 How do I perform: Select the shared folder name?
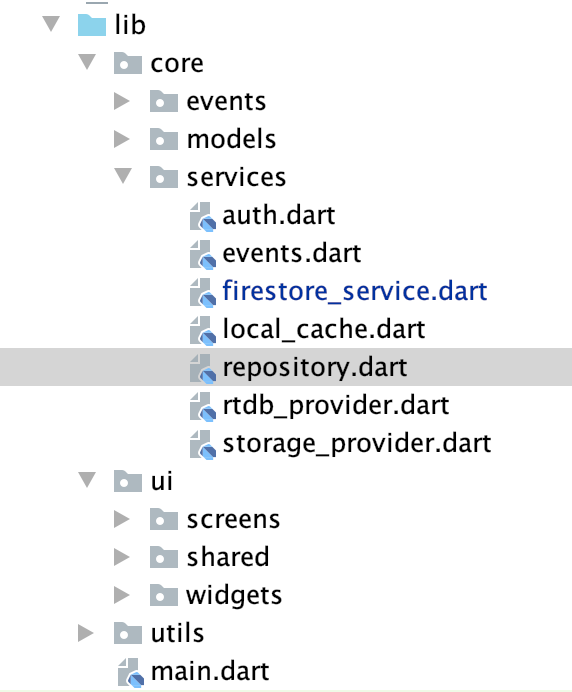(228, 557)
